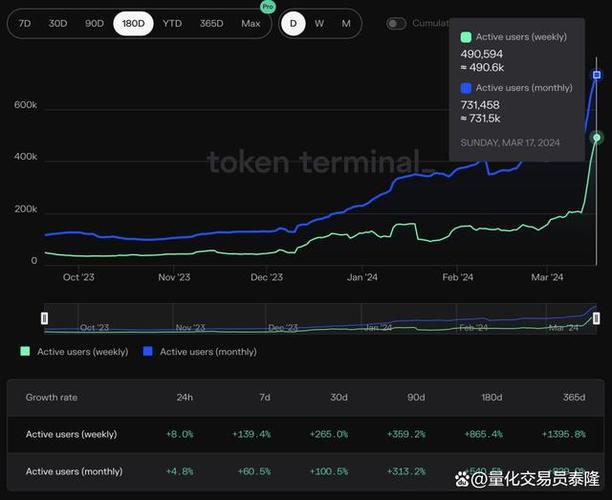Click the green Pro badge
Viewport: 612px width, 500px height.
pyautogui.click(x=268, y=7)
